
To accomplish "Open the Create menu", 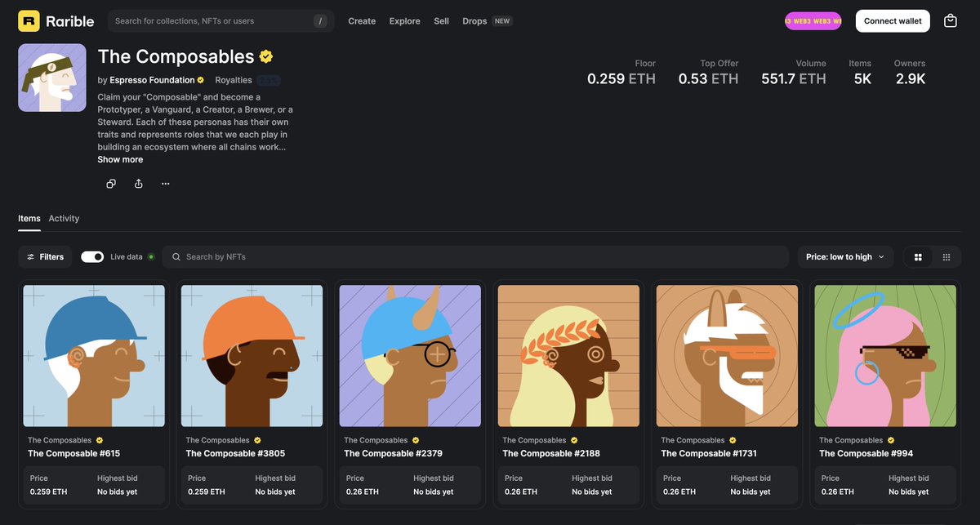I will [x=362, y=21].
